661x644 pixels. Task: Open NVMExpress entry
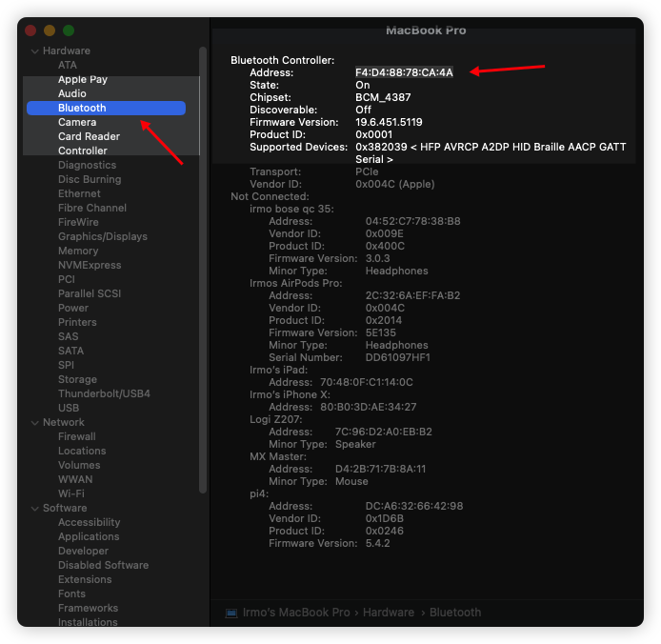(90, 265)
